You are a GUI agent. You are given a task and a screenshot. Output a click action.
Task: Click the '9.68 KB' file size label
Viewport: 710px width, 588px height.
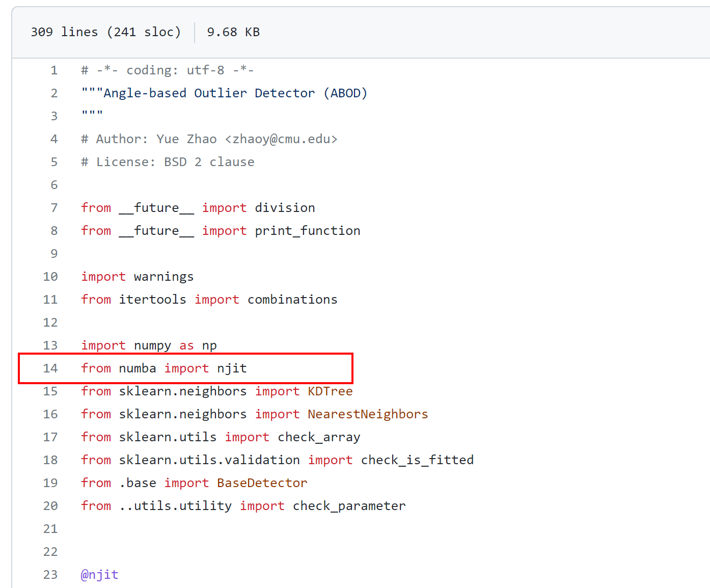pos(233,32)
